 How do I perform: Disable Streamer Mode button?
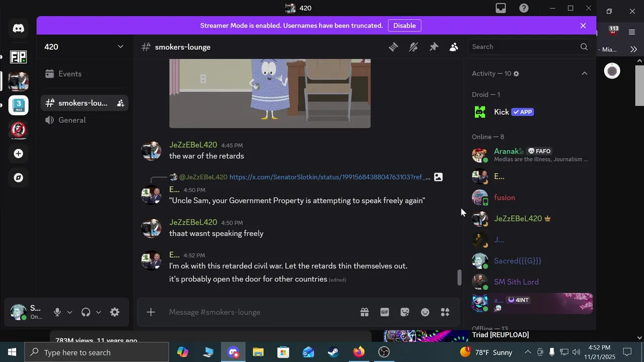405,26
